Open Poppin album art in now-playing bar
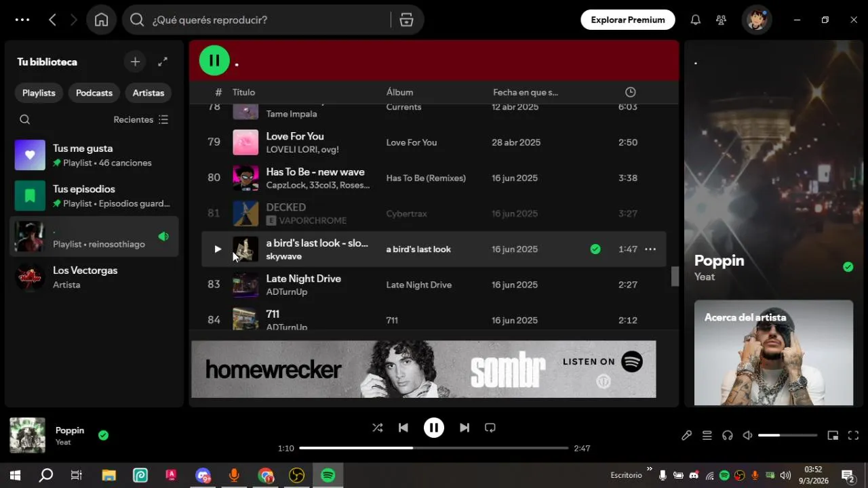This screenshot has width=868, height=488. pos(27,435)
